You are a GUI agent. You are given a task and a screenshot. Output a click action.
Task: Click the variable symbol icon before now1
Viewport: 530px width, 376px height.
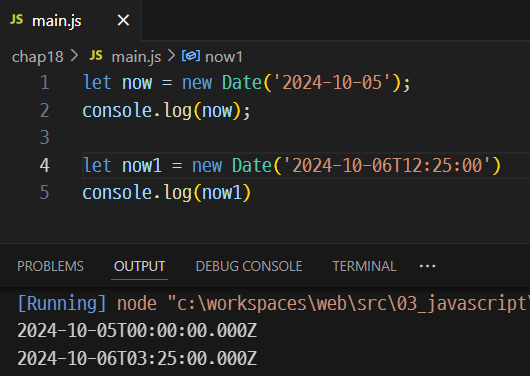click(x=191, y=56)
